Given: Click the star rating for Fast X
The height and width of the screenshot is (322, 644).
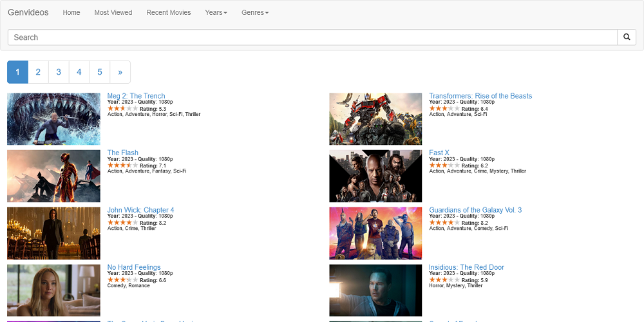Looking at the screenshot, I should point(444,166).
